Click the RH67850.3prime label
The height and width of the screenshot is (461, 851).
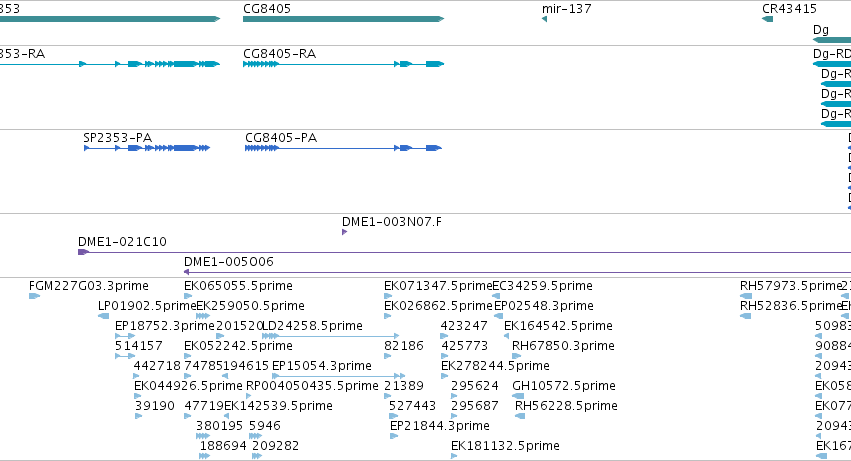(x=563, y=346)
